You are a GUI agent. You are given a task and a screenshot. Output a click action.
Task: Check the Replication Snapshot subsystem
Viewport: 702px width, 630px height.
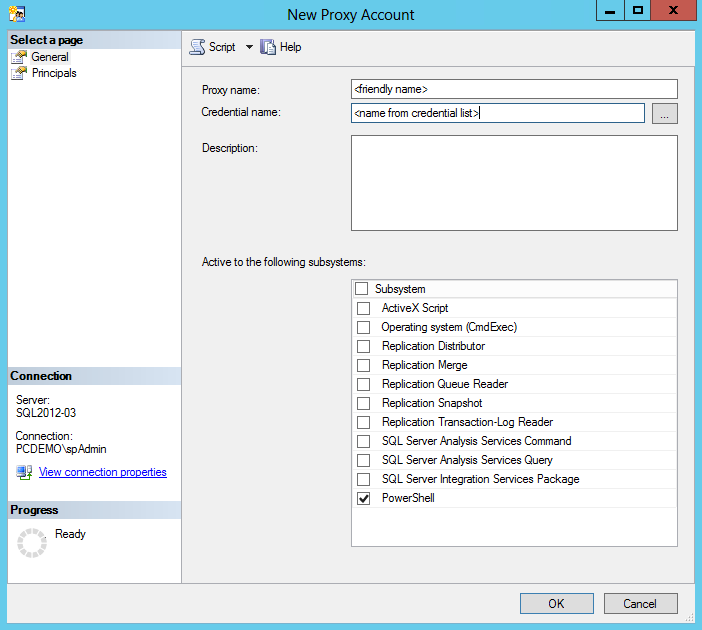(x=364, y=403)
